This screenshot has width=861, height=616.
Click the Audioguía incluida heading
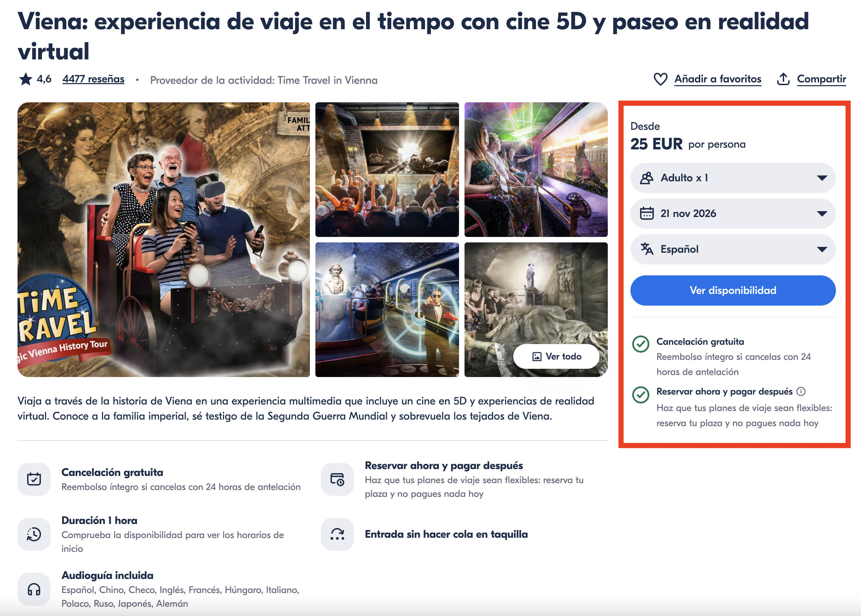click(108, 575)
